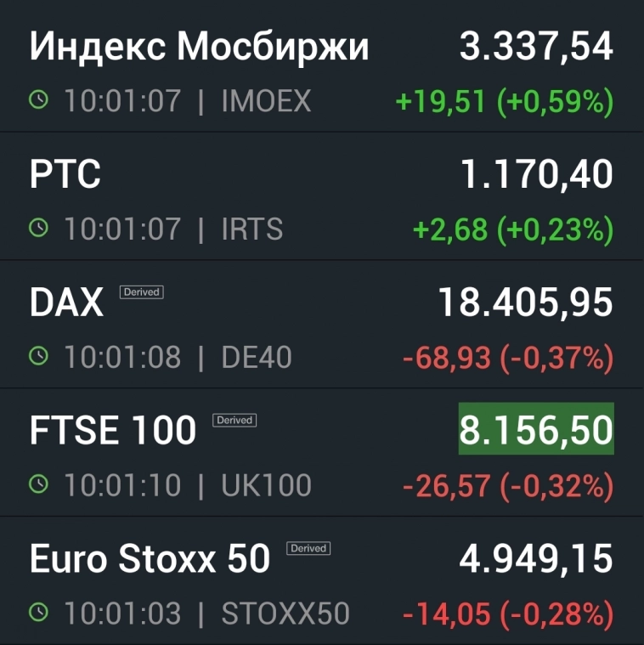644x645 pixels.
Task: Click the clock icon in the DAX row
Action: click(38, 357)
